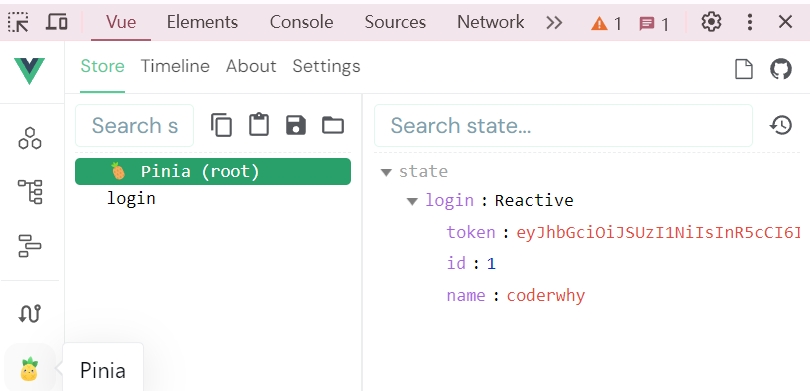Open the Components sidebar icon

29,138
